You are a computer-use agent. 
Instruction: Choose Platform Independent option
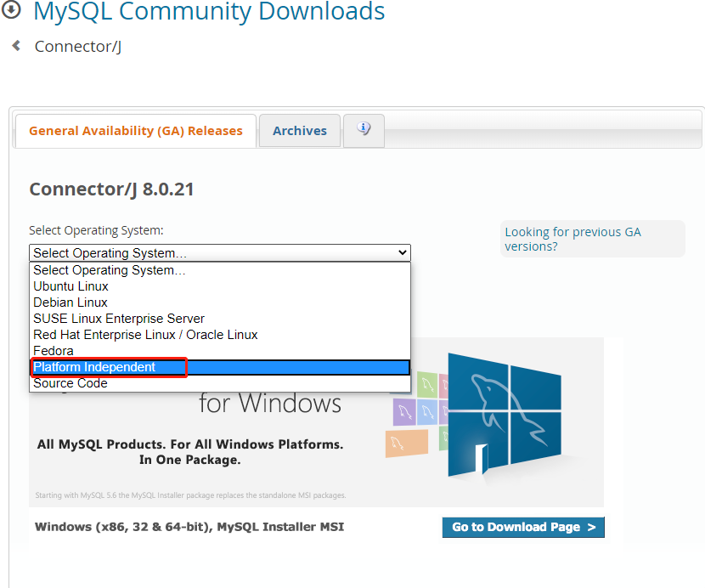click(220, 367)
